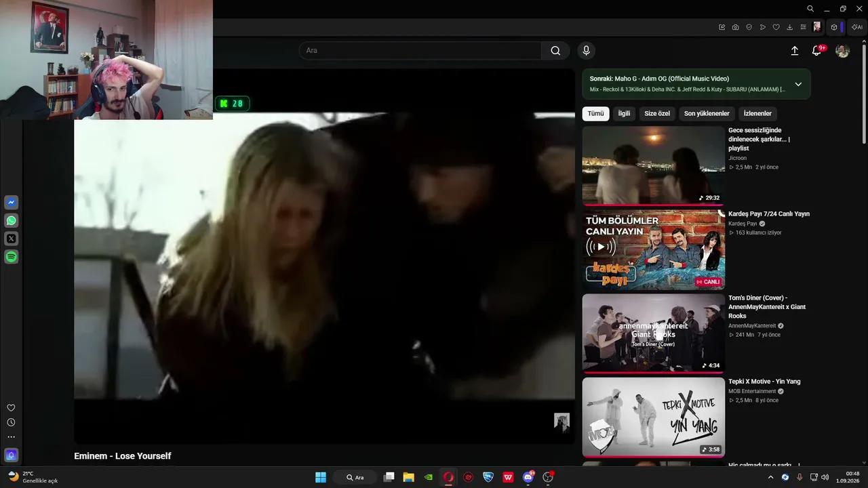This screenshot has width=868, height=488.
Task: Open File Explorer from the taskbar
Action: (x=408, y=477)
